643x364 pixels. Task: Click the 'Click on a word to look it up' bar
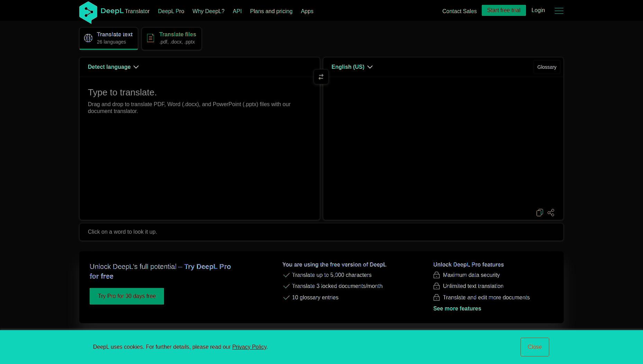click(321, 232)
